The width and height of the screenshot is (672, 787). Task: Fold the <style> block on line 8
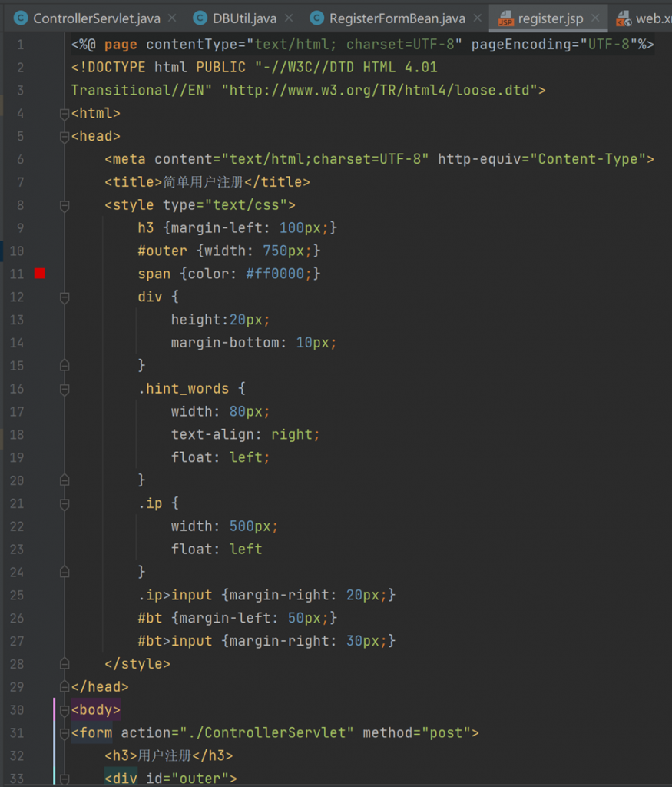[65, 205]
